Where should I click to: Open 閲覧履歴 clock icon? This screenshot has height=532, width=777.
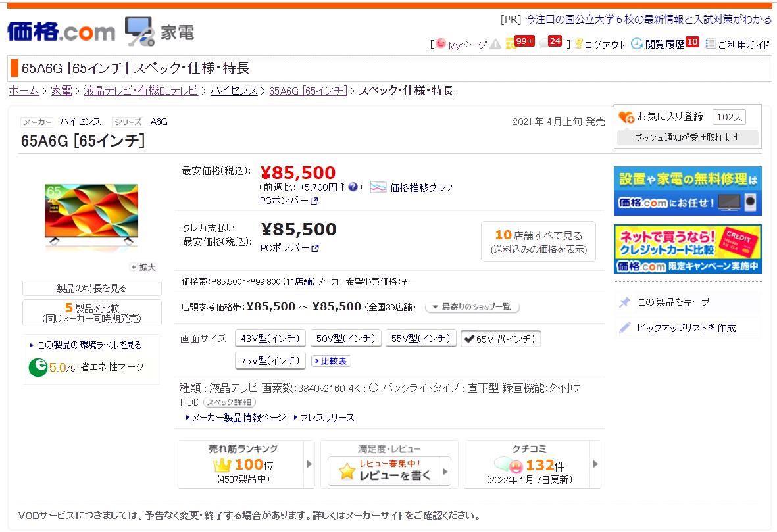tap(636, 44)
